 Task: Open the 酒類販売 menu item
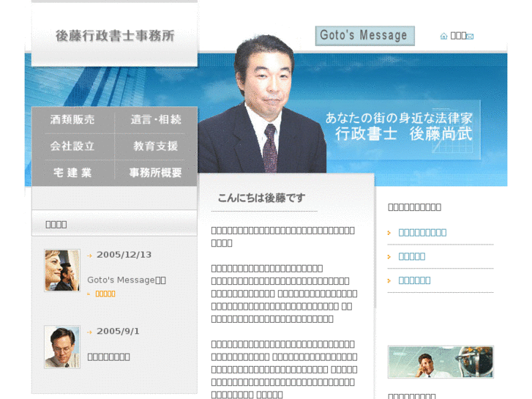pyautogui.click(x=72, y=120)
